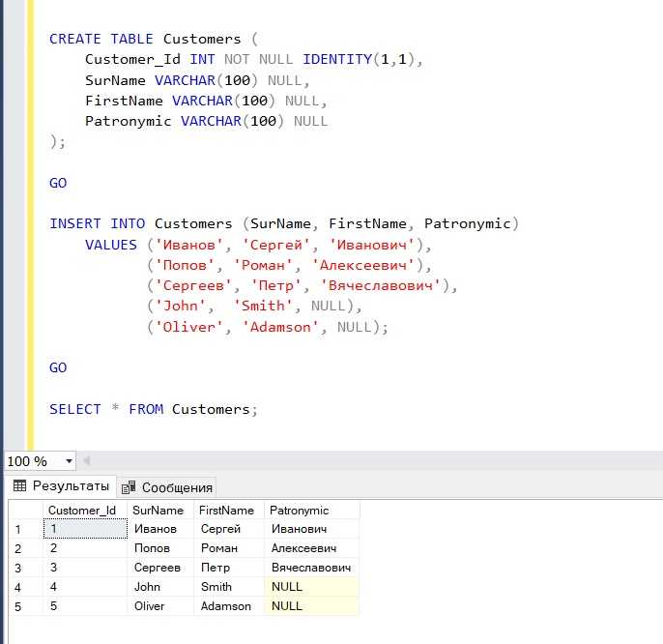The width and height of the screenshot is (663, 644).
Task: Click the NULL Patronymic cell in John's row
Action: click(x=309, y=587)
